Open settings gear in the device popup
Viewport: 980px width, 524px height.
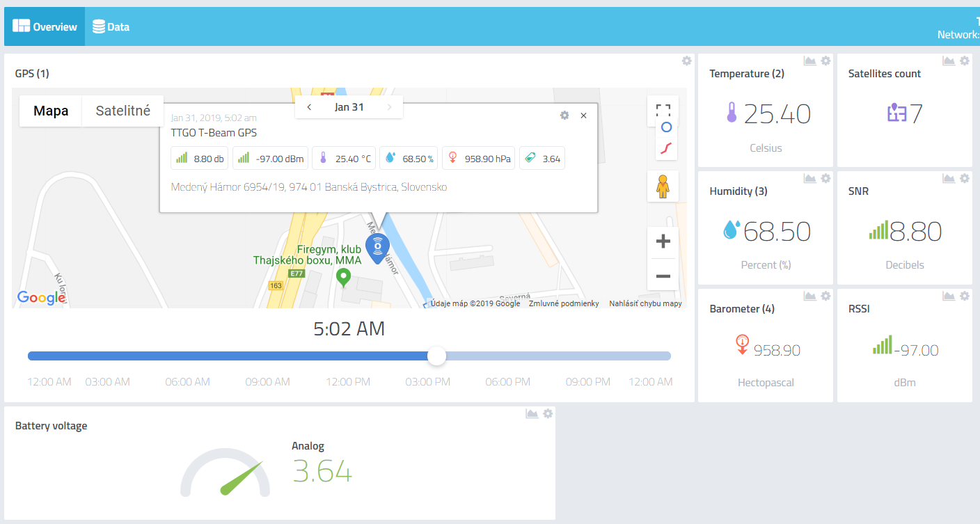(x=564, y=116)
